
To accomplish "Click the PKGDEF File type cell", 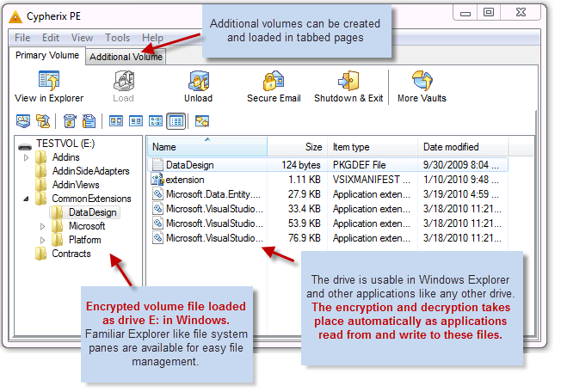I will tap(359, 165).
